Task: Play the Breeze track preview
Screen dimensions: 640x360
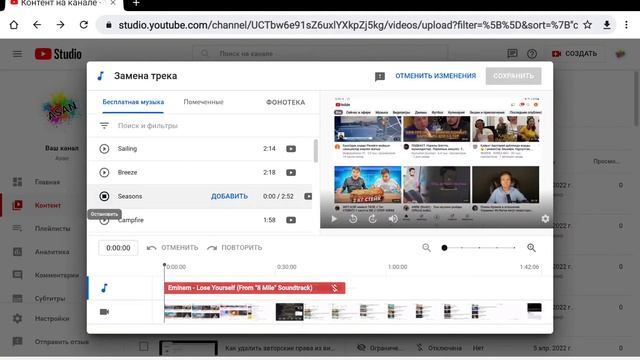Action: click(104, 172)
